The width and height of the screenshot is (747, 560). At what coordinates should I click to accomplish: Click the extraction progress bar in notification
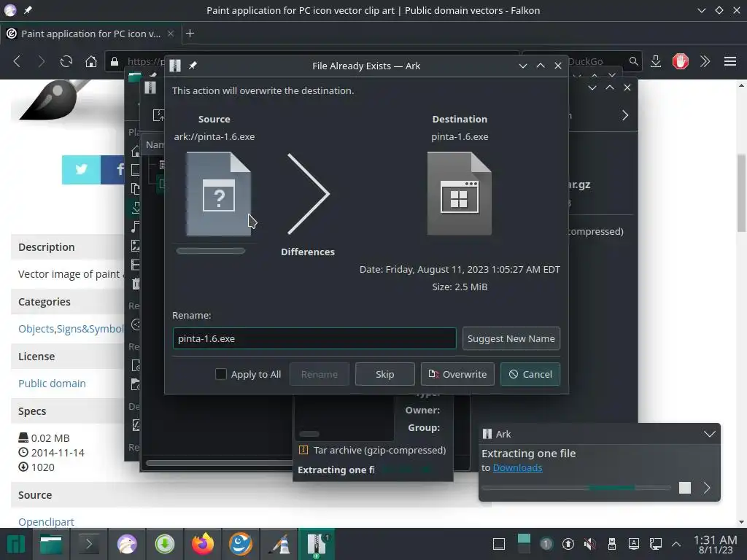(576, 488)
